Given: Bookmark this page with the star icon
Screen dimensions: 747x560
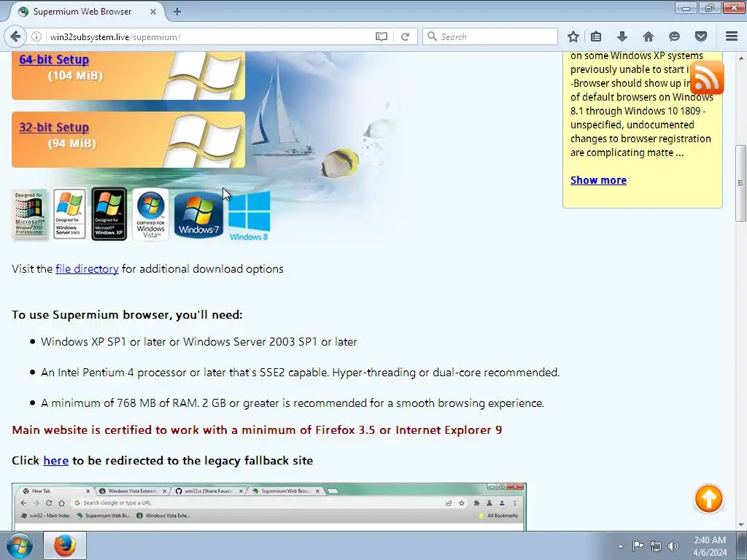Looking at the screenshot, I should 573,36.
